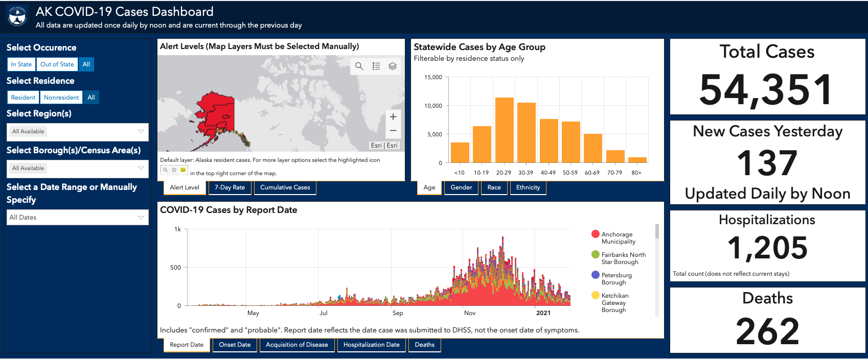Screen dimensions: 868x359
Task: Click the Alaska state seal logo
Action: coord(18,17)
